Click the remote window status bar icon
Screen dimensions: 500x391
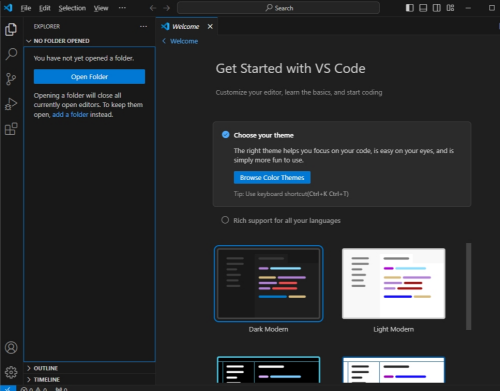[7, 388]
